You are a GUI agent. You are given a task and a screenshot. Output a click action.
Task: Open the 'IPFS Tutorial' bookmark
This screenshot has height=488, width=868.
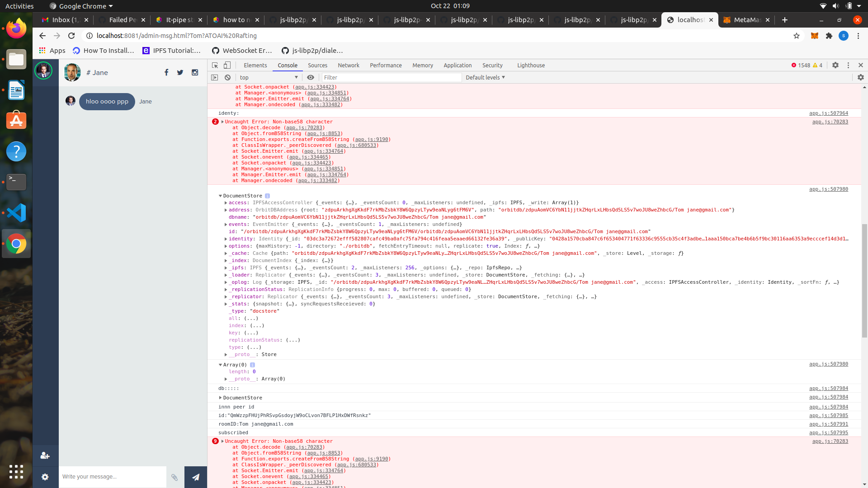171,51
